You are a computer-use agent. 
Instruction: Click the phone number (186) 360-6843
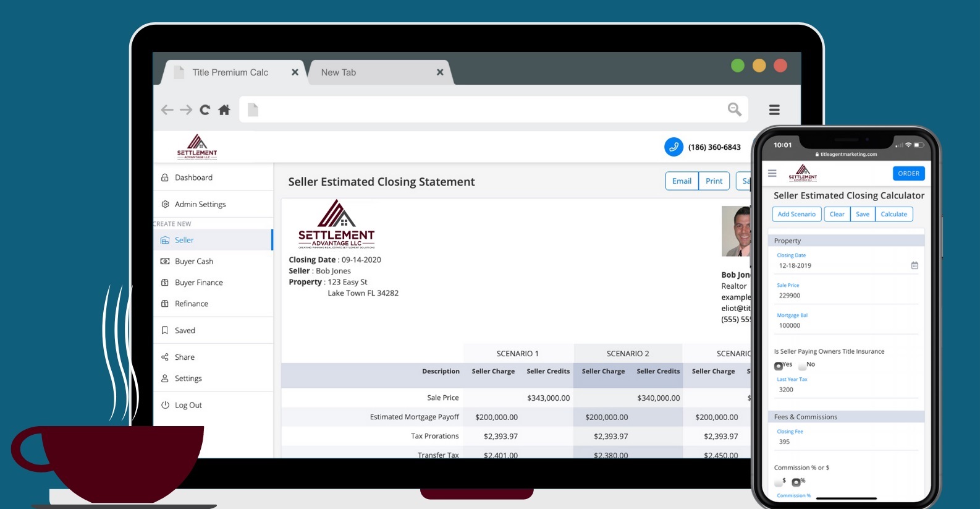(714, 147)
